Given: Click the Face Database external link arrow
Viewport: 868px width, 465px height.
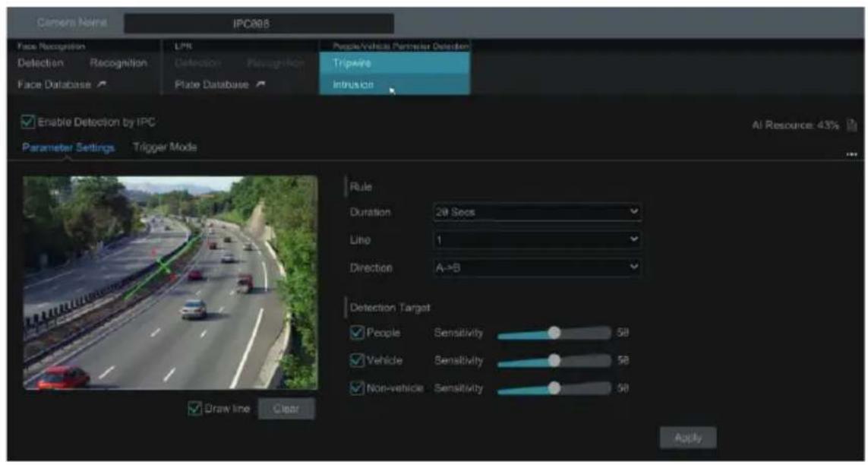Looking at the screenshot, I should (x=101, y=84).
